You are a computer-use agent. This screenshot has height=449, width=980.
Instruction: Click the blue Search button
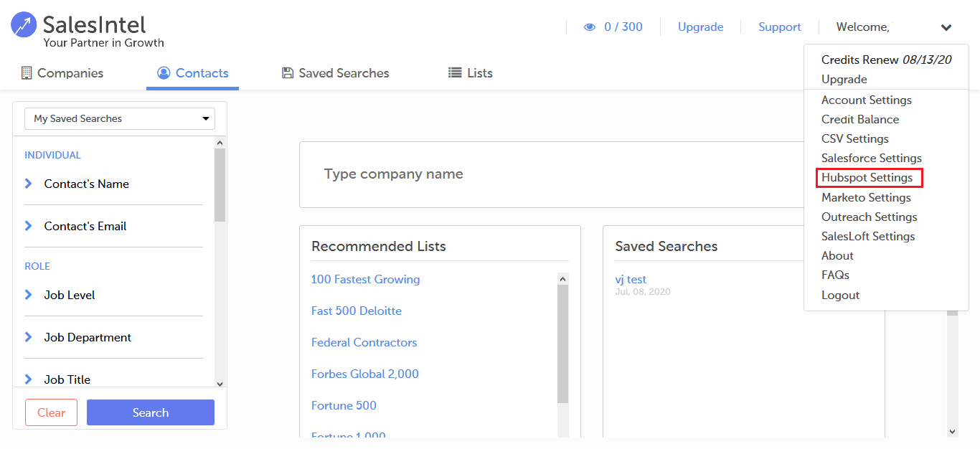(151, 412)
